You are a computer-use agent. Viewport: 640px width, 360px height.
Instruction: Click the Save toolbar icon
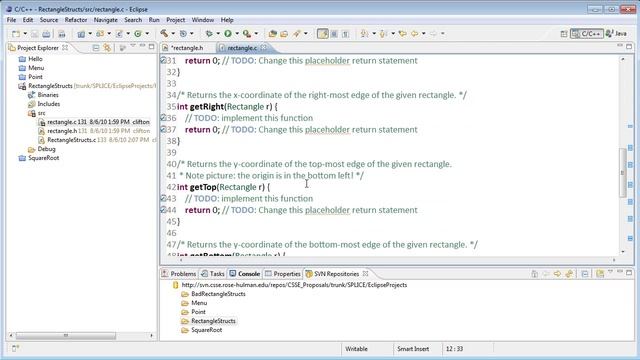click(x=35, y=34)
